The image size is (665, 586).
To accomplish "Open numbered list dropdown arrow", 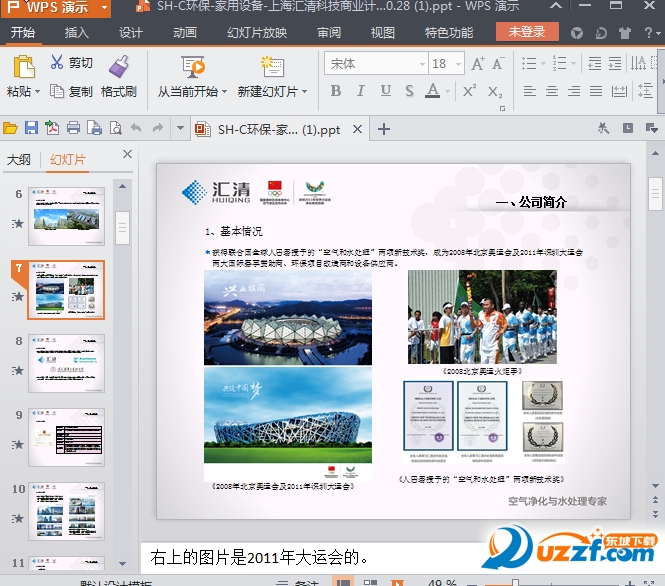I will click(573, 64).
